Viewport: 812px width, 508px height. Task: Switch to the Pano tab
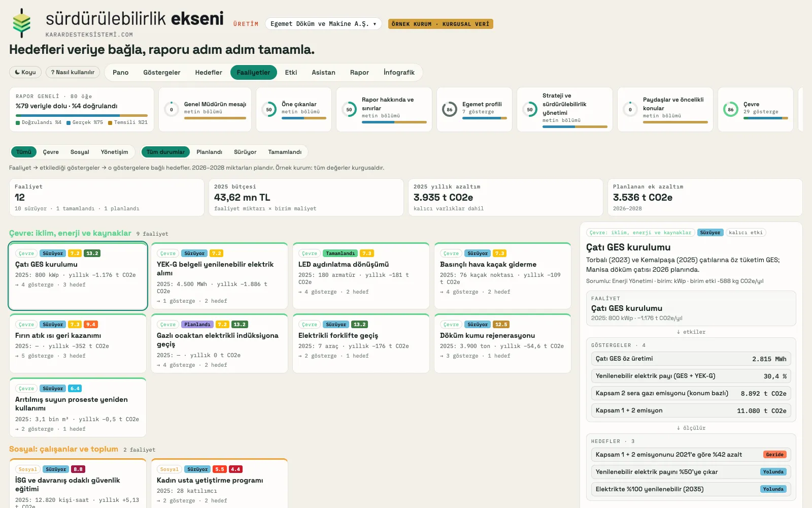(x=120, y=72)
